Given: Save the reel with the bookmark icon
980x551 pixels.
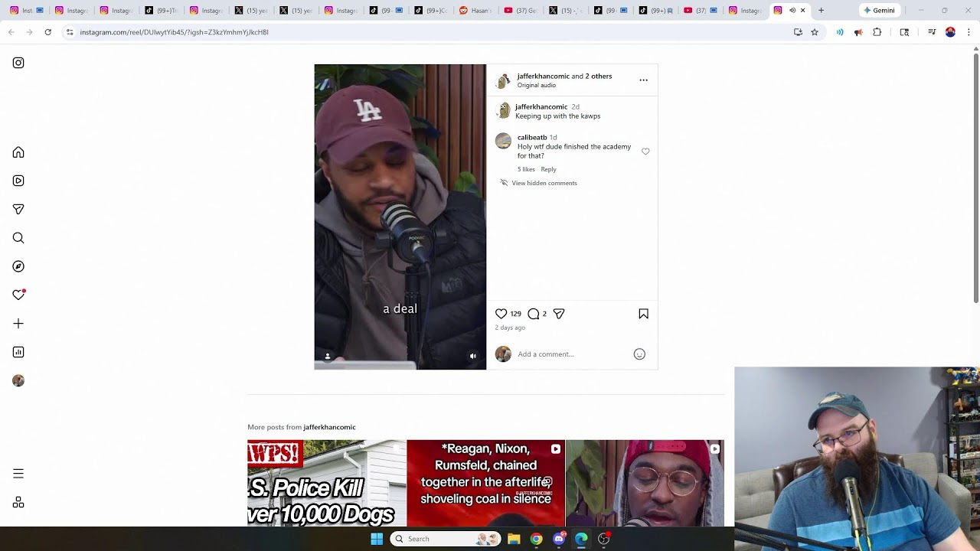Looking at the screenshot, I should click(x=643, y=314).
